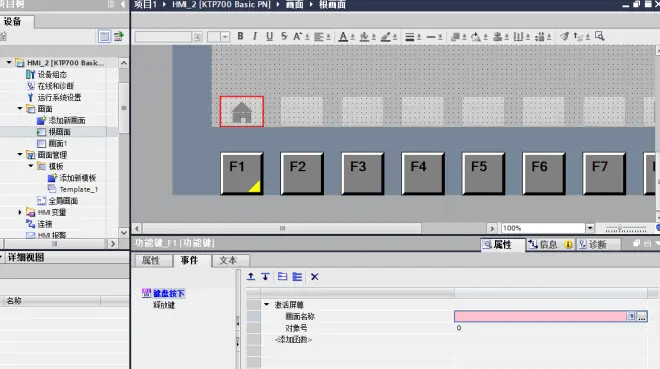Open the 画面名称 dropdown list button

pyautogui.click(x=631, y=316)
